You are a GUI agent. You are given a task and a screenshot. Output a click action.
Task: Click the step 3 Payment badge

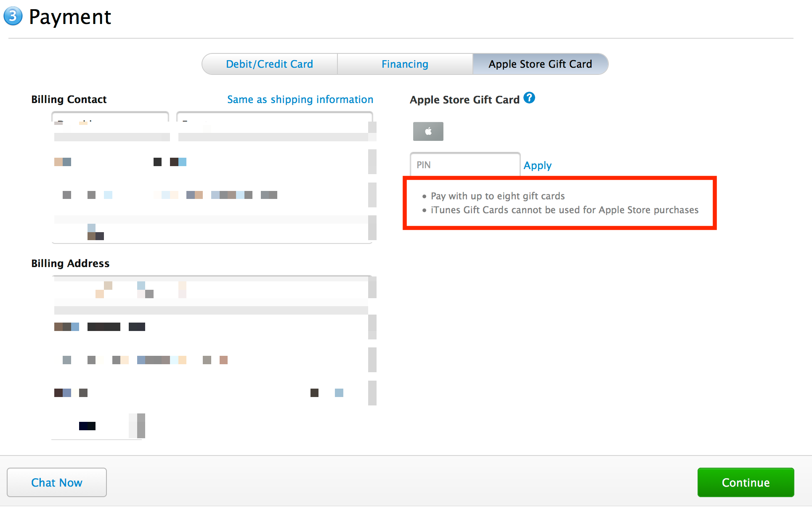(13, 16)
